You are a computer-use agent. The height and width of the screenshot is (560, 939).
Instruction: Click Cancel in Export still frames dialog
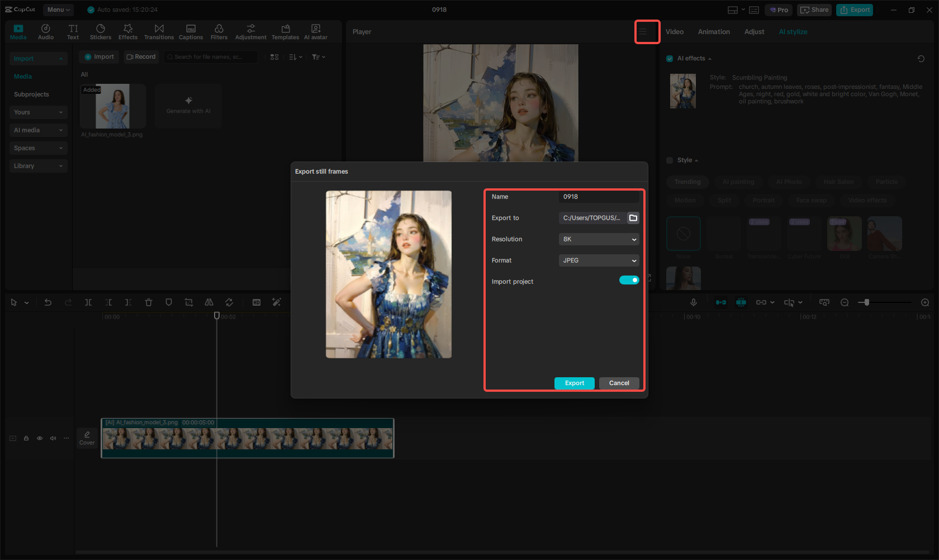619,383
